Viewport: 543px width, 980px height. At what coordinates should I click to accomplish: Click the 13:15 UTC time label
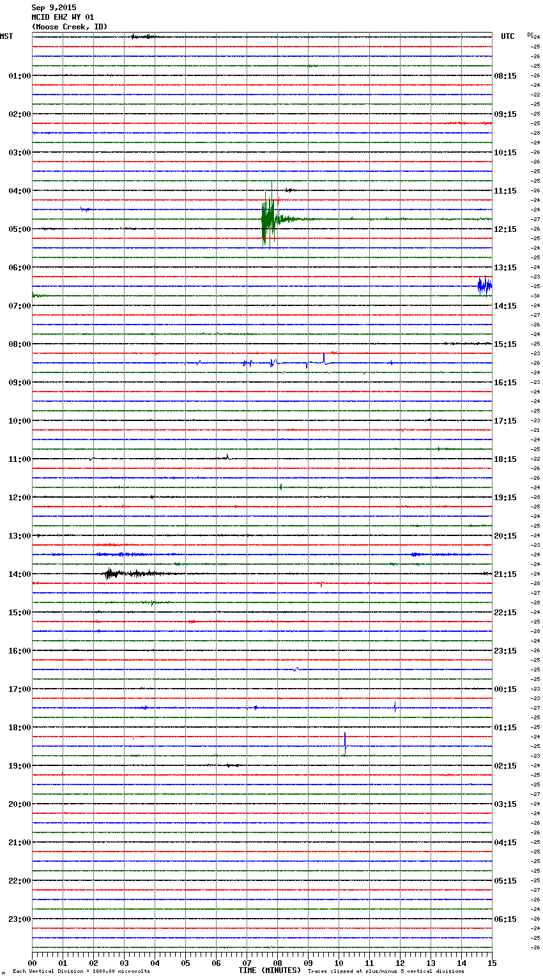coord(505,268)
